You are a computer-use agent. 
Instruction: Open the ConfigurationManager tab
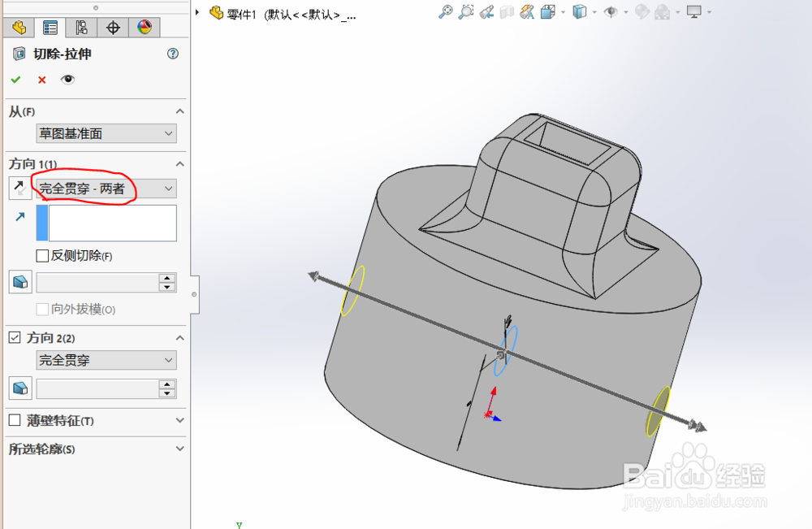tap(81, 27)
